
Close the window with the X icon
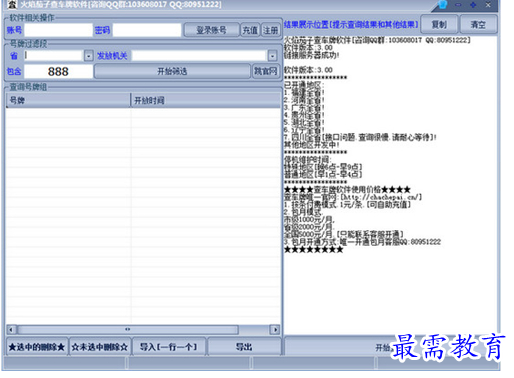(x=488, y=5)
